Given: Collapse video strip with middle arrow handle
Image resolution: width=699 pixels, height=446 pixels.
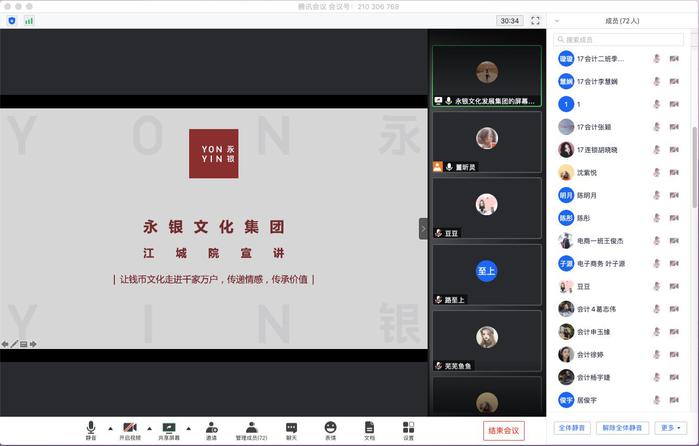Looking at the screenshot, I should 423,229.
